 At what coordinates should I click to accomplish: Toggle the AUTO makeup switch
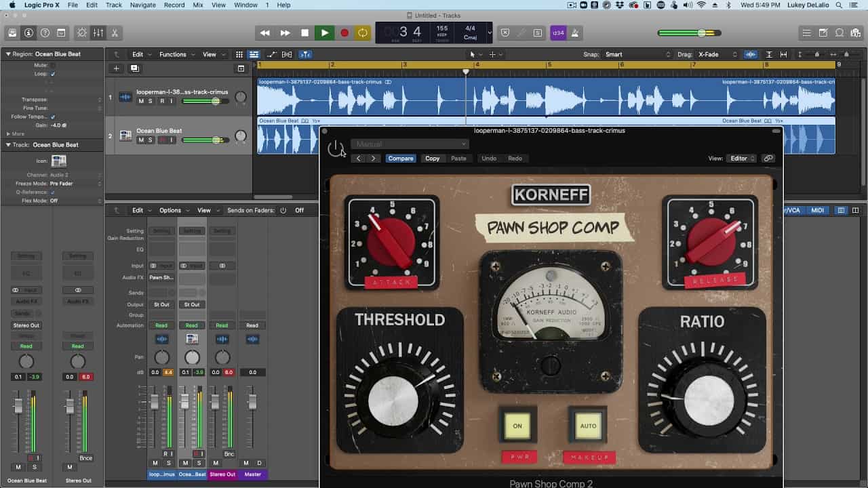[x=588, y=426]
